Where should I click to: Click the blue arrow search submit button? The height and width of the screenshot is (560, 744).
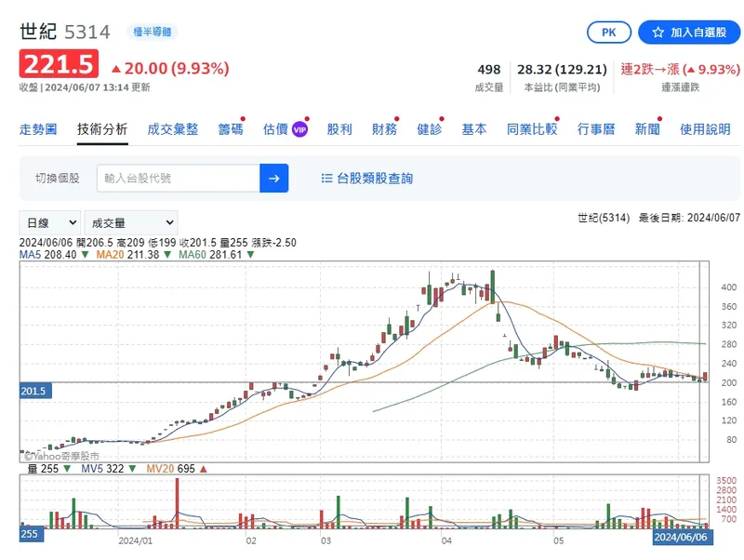274,178
